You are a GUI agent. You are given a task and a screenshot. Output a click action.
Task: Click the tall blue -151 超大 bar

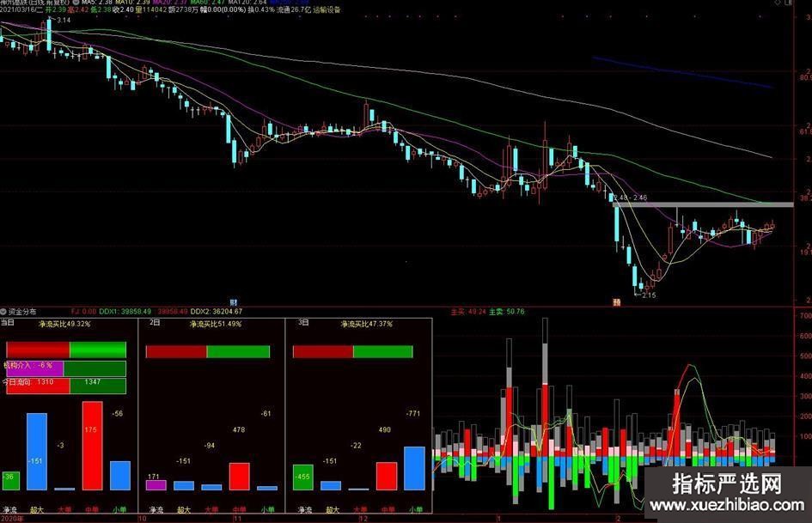[36, 451]
